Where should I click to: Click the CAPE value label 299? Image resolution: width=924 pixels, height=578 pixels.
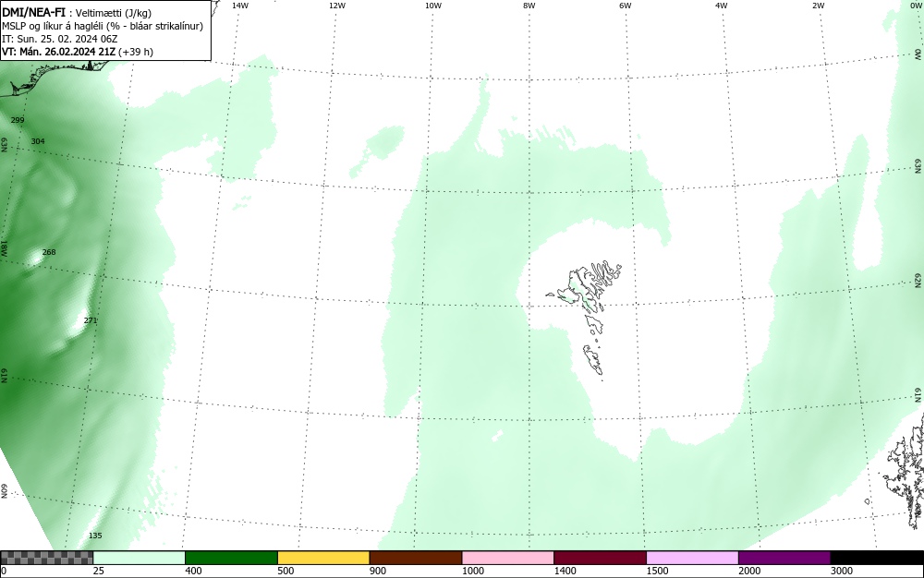(18, 120)
